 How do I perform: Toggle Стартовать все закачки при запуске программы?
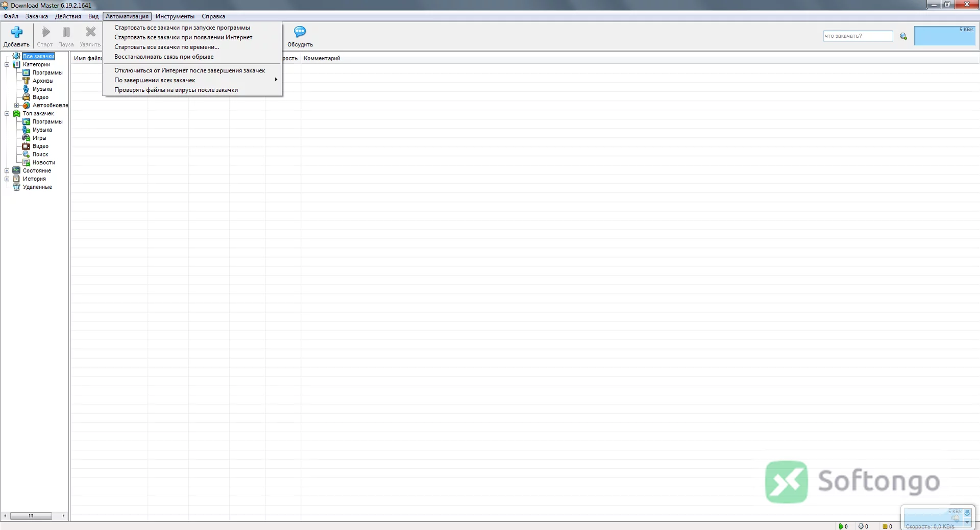pyautogui.click(x=192, y=28)
